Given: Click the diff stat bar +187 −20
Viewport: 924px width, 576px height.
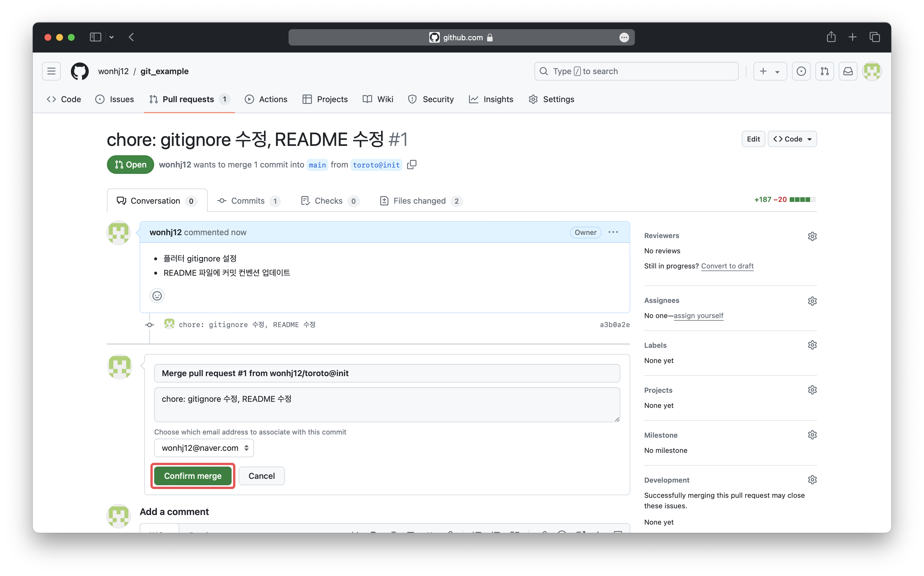Looking at the screenshot, I should [x=784, y=200].
